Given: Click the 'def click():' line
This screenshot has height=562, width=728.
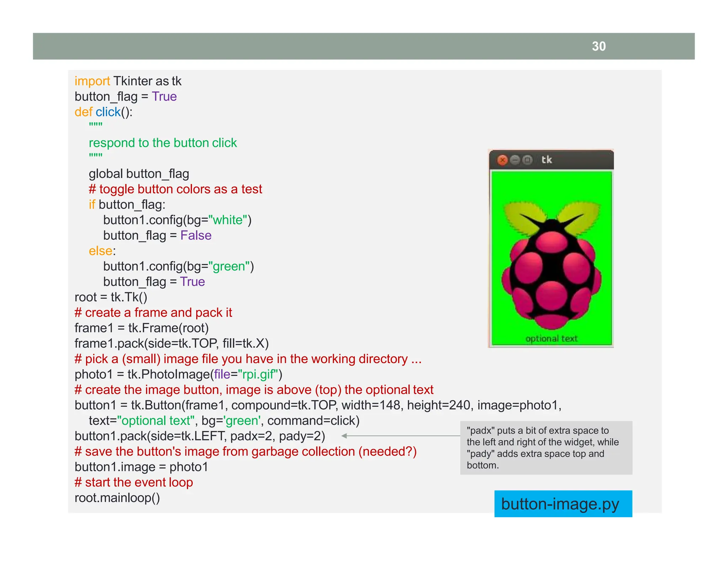Looking at the screenshot, I should pyautogui.click(x=103, y=112).
